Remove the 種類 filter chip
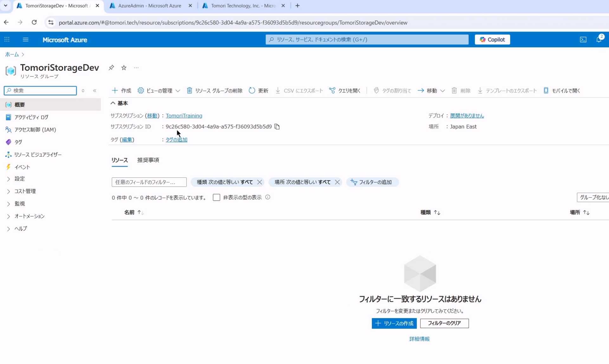Viewport: 609px width, 364px height. 260,182
